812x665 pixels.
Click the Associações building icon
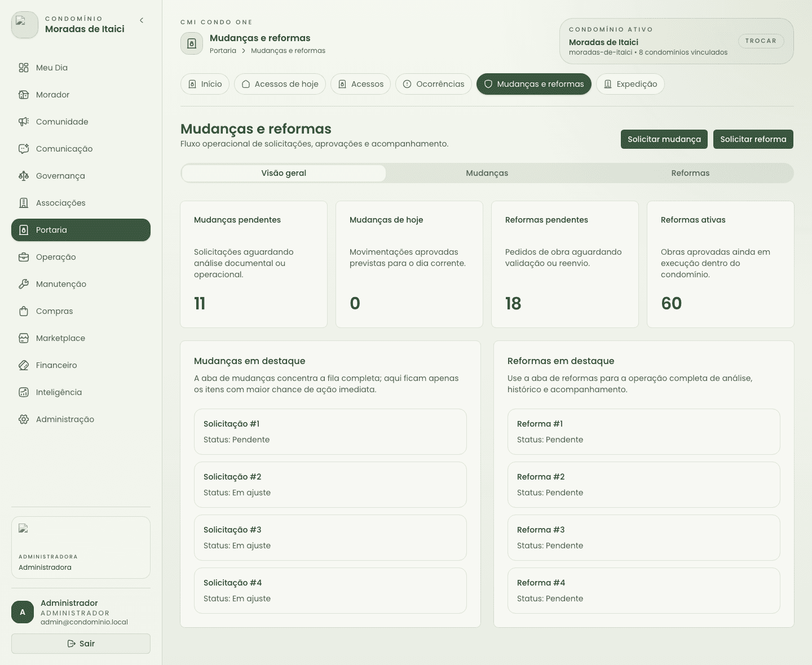[x=24, y=203]
